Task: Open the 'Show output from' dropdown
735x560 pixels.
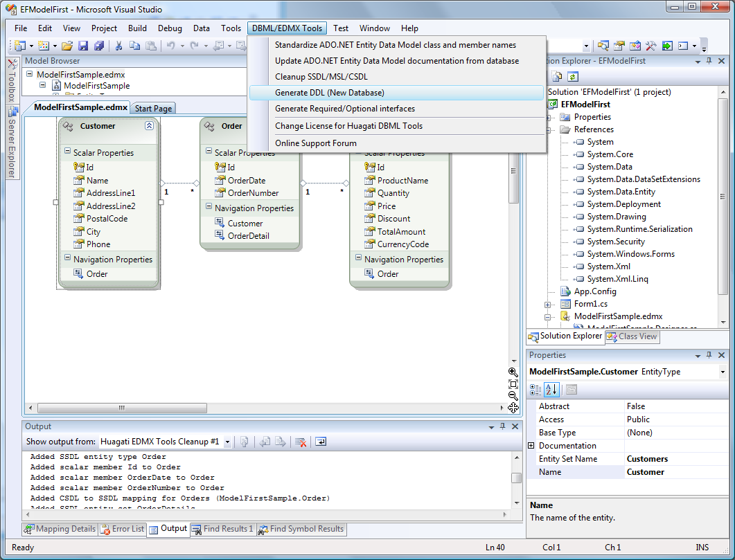Action: coord(227,442)
